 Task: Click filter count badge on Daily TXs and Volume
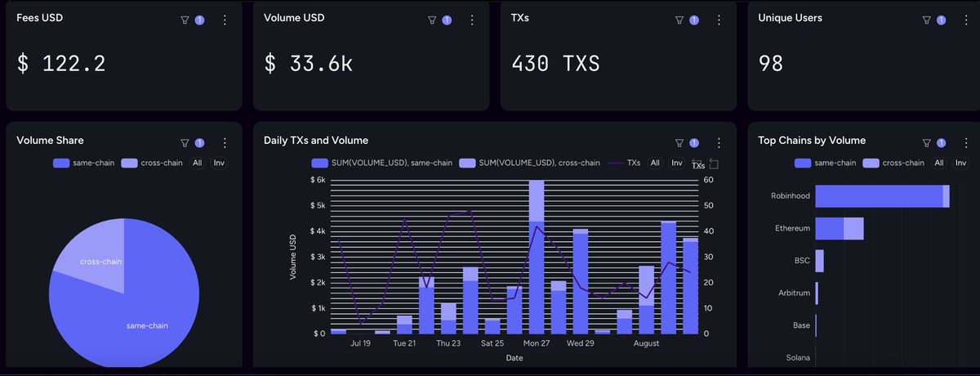pyautogui.click(x=694, y=142)
